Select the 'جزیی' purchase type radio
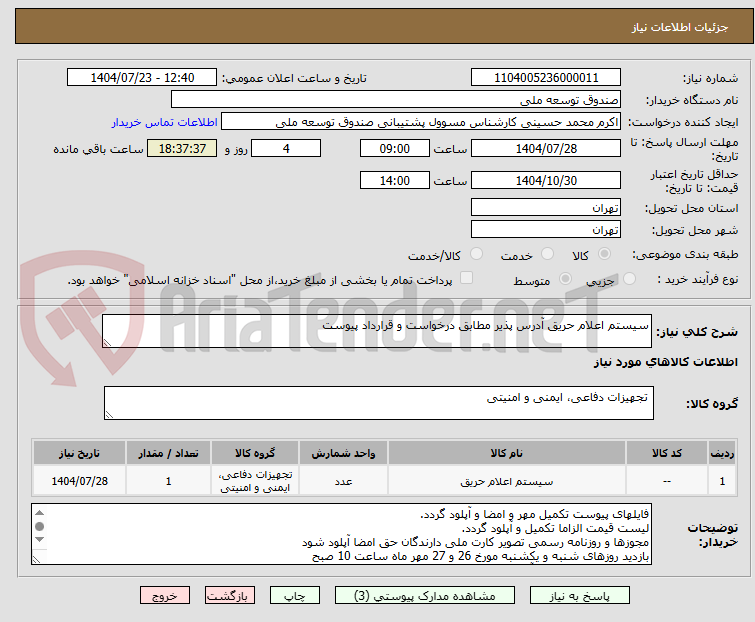Screen dimensions: 755x622 (629, 279)
